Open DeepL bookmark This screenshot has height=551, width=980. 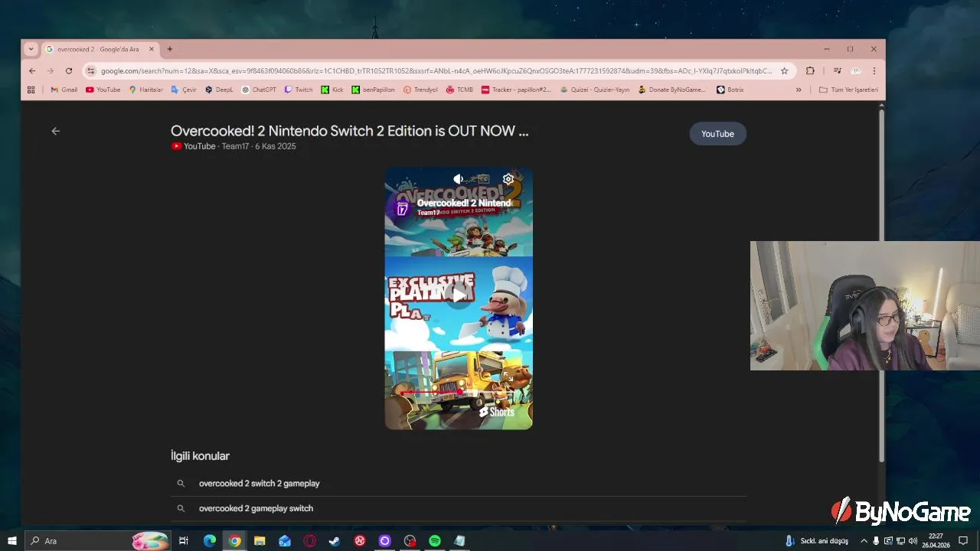pyautogui.click(x=219, y=90)
